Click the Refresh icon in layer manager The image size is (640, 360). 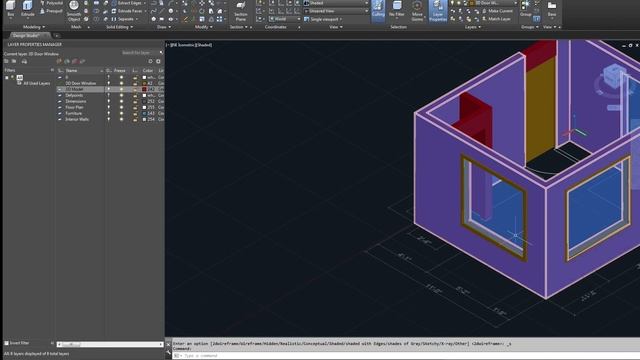click(150, 61)
